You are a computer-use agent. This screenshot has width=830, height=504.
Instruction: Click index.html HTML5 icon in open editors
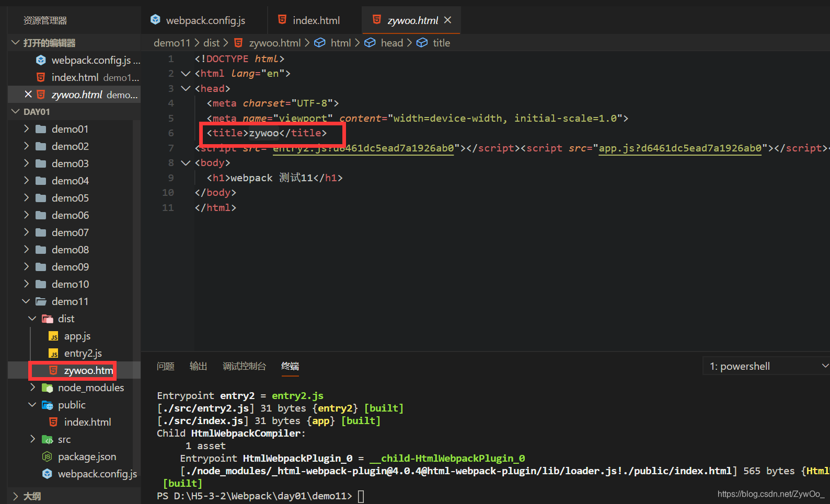pos(41,77)
